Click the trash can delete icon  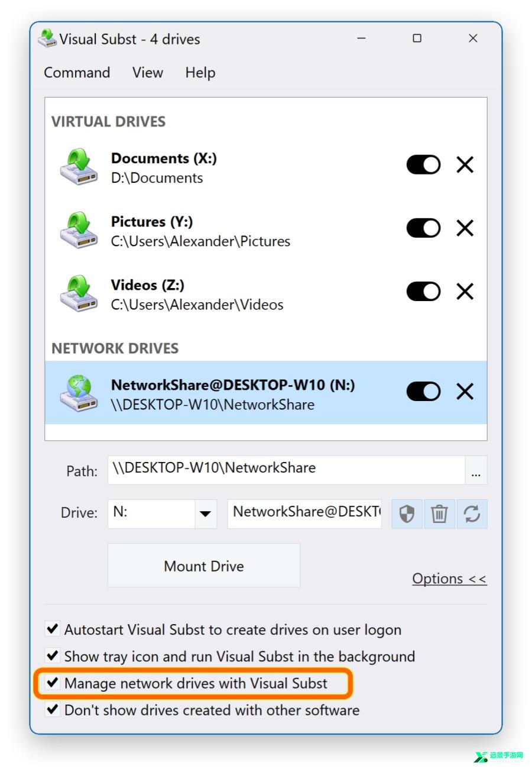pyautogui.click(x=439, y=513)
